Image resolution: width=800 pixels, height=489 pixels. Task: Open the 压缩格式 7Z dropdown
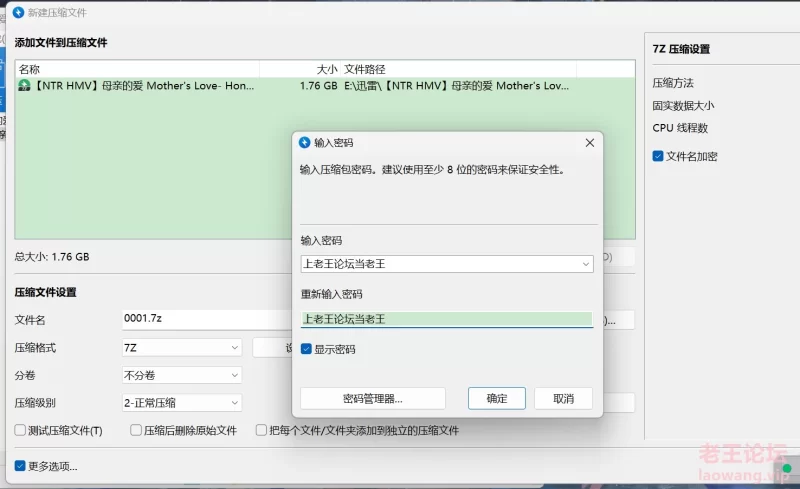click(x=182, y=348)
